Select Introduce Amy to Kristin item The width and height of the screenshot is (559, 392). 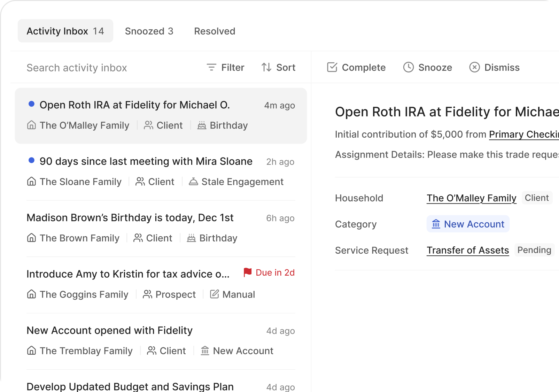coord(161,285)
